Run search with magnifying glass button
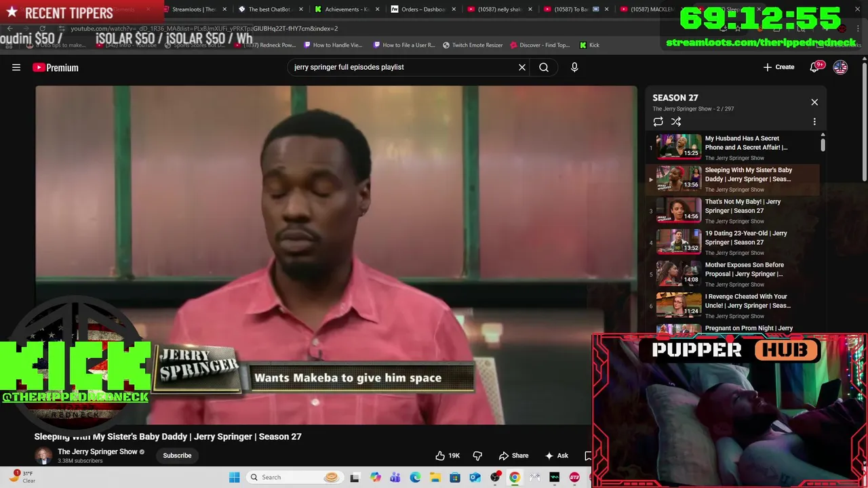The image size is (868, 488). 544,67
